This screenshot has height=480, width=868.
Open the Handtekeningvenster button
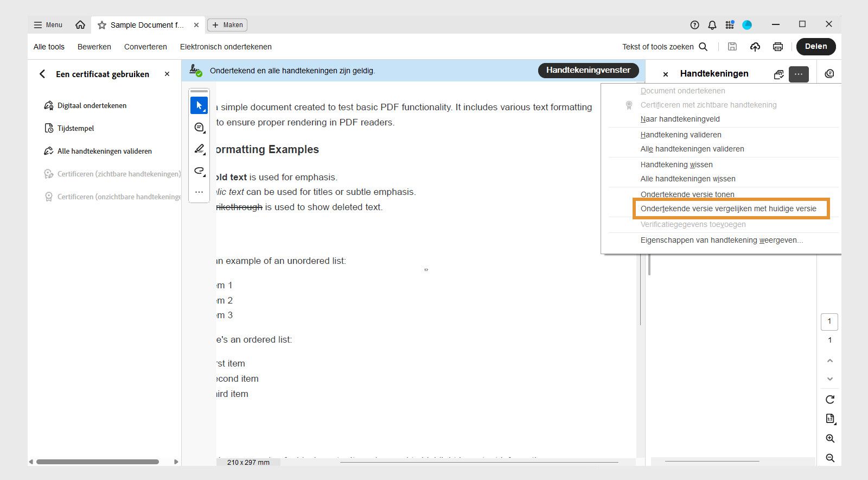pyautogui.click(x=588, y=70)
